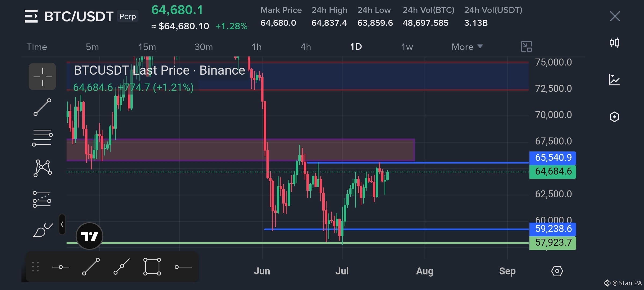Click the Aug label on time axis
Screen dimensions: 644x290
pyautogui.click(x=425, y=271)
